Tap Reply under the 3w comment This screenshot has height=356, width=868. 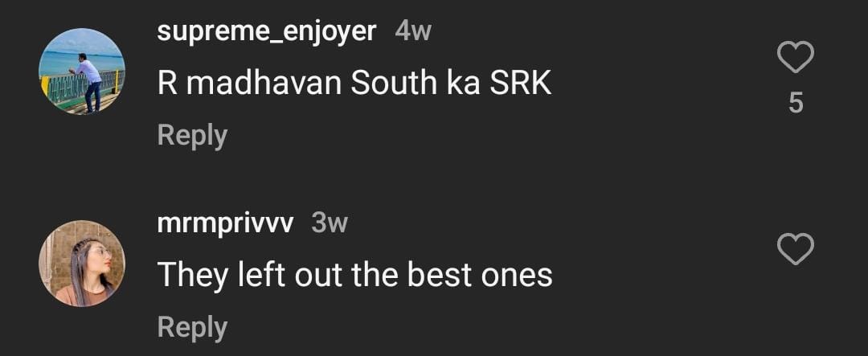(192, 328)
